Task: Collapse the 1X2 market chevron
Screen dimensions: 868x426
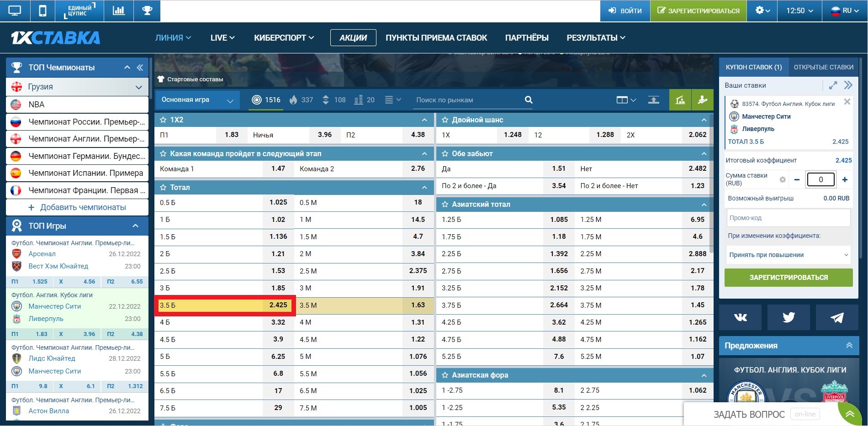Action: tap(424, 120)
